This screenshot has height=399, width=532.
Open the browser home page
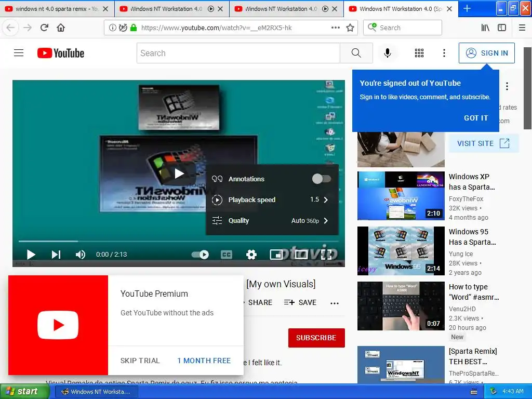61,28
